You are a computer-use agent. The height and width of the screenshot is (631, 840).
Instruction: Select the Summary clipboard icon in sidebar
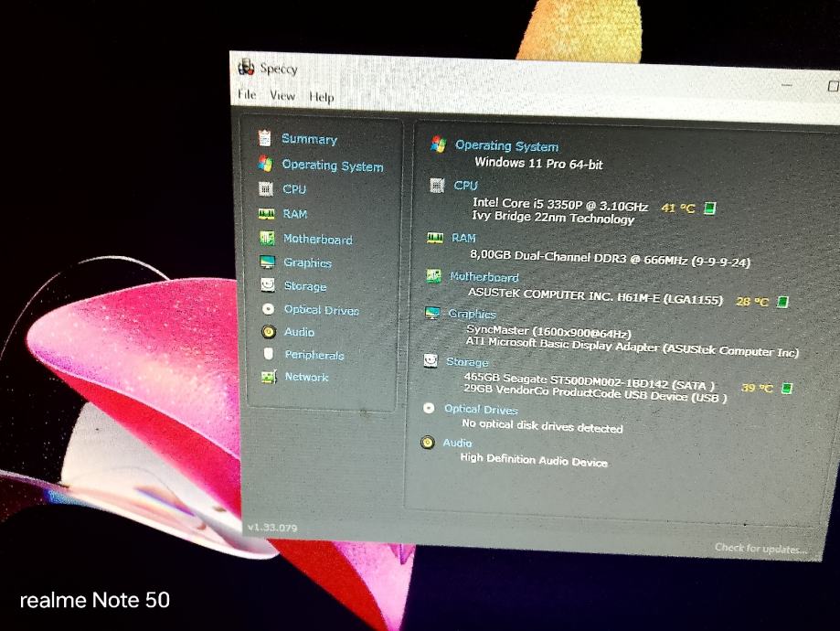pyautogui.click(x=265, y=138)
